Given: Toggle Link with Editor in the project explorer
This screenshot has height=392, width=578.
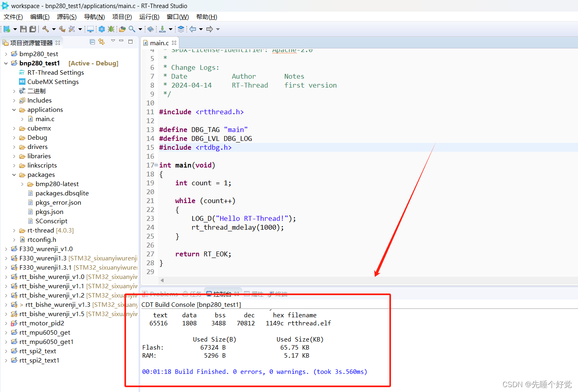Looking at the screenshot, I should click(x=101, y=42).
